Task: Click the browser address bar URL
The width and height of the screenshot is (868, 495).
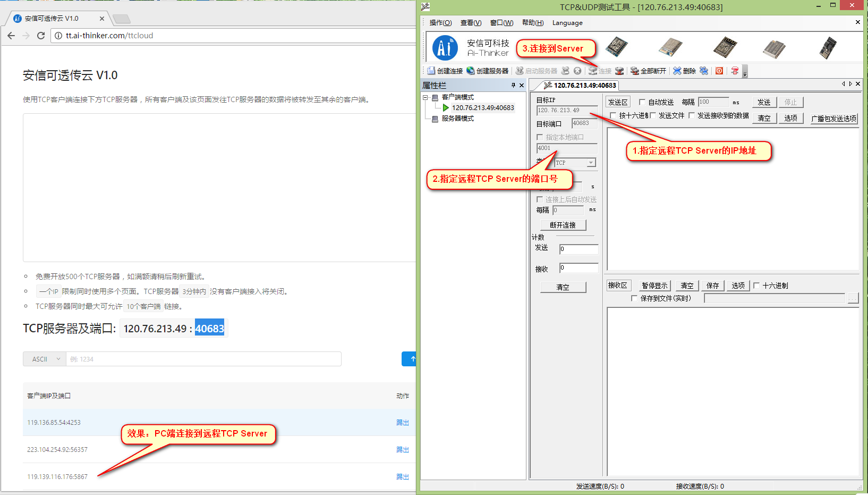Action: click(x=109, y=36)
